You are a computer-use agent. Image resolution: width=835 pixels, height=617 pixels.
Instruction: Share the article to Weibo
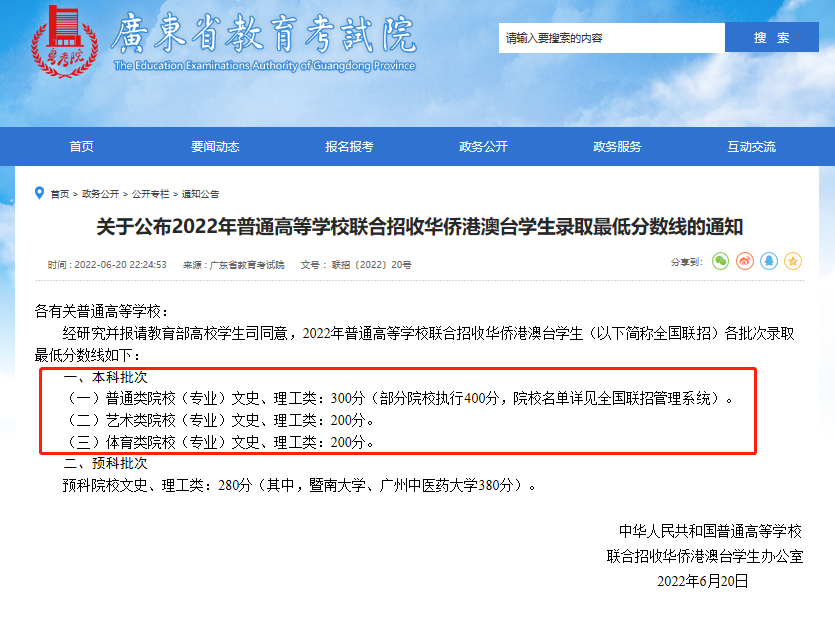[x=745, y=263]
